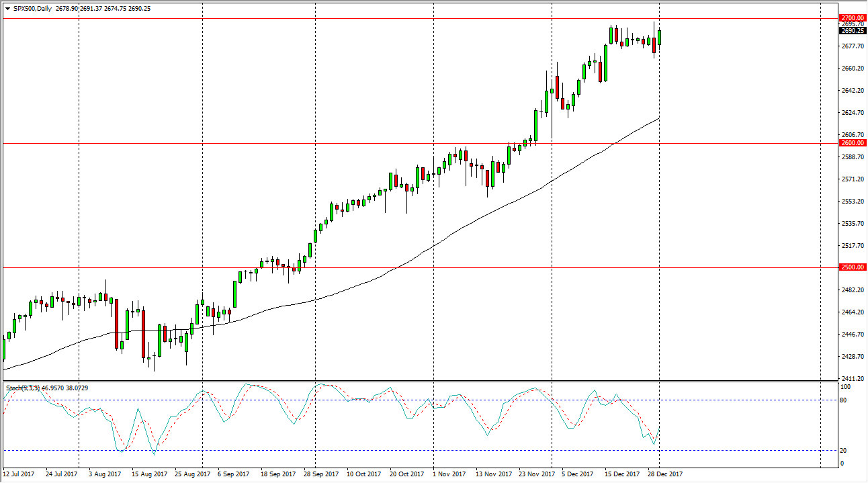This screenshot has width=868, height=483.
Task: Click the 28 Dec 2017 date label
Action: [664, 474]
